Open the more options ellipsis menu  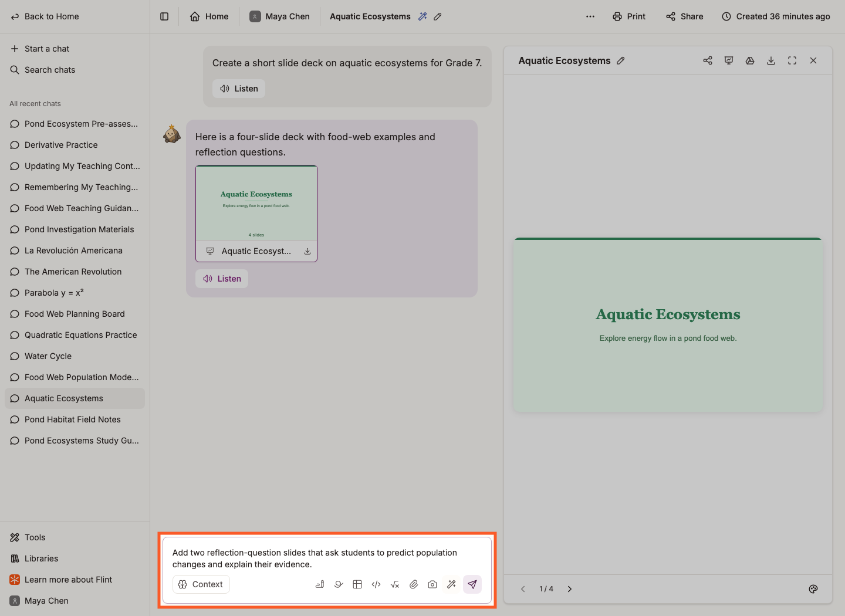click(590, 16)
